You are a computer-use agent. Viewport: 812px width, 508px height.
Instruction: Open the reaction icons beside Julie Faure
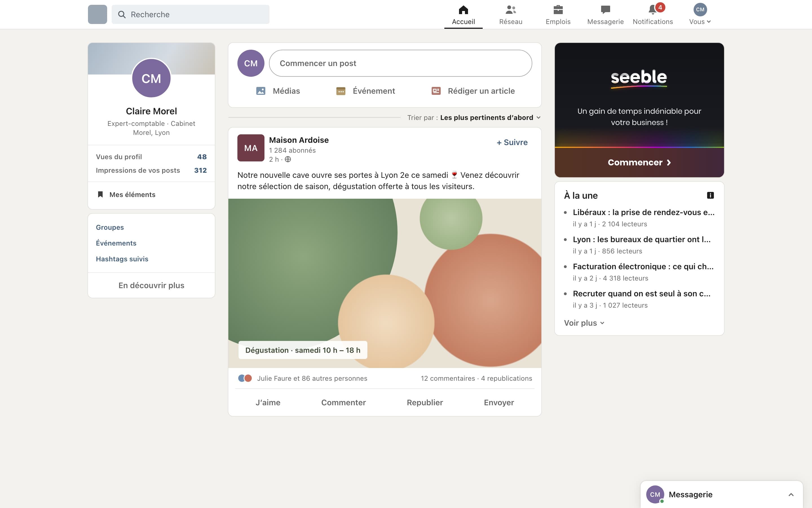(245, 378)
